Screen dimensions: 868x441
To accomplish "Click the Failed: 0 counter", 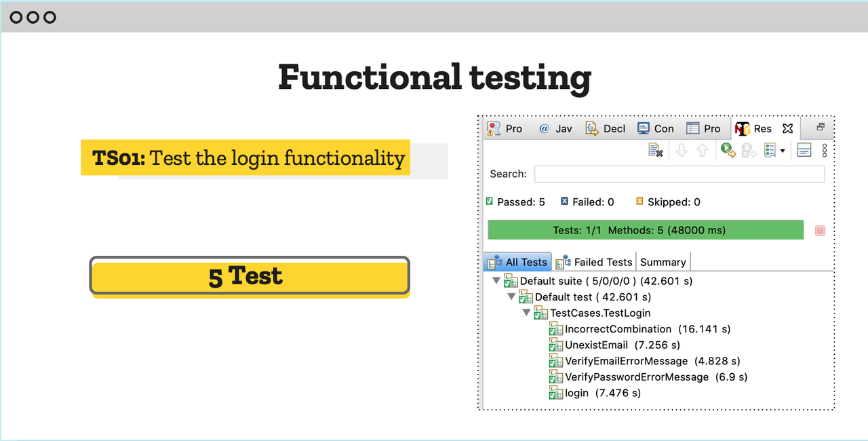I will [x=587, y=202].
